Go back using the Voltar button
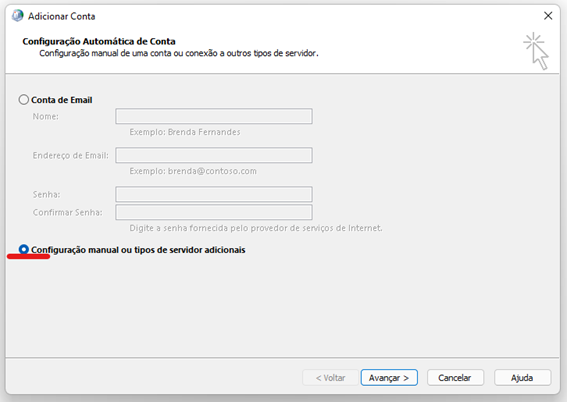This screenshot has height=402, width=567. [330, 378]
